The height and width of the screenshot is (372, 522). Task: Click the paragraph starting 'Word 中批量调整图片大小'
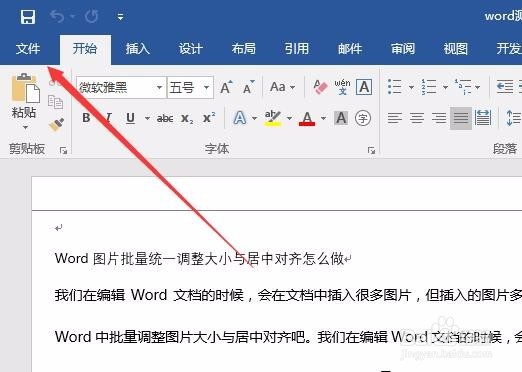pos(288,337)
